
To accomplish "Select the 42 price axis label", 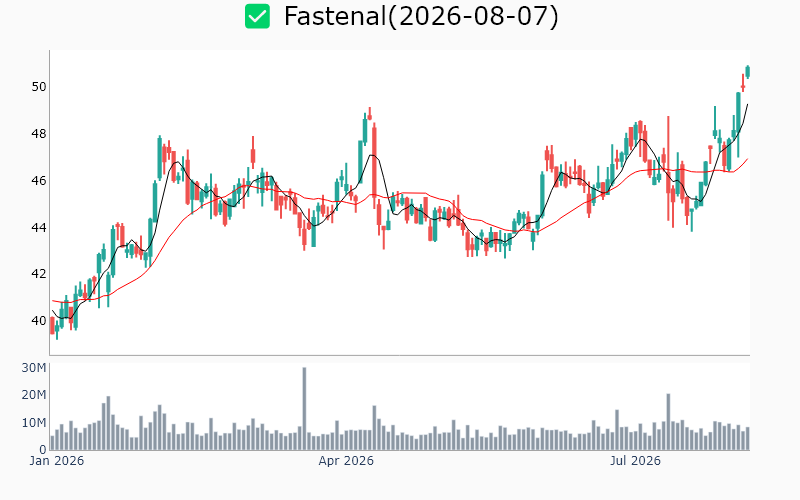I will pyautogui.click(x=39, y=274).
